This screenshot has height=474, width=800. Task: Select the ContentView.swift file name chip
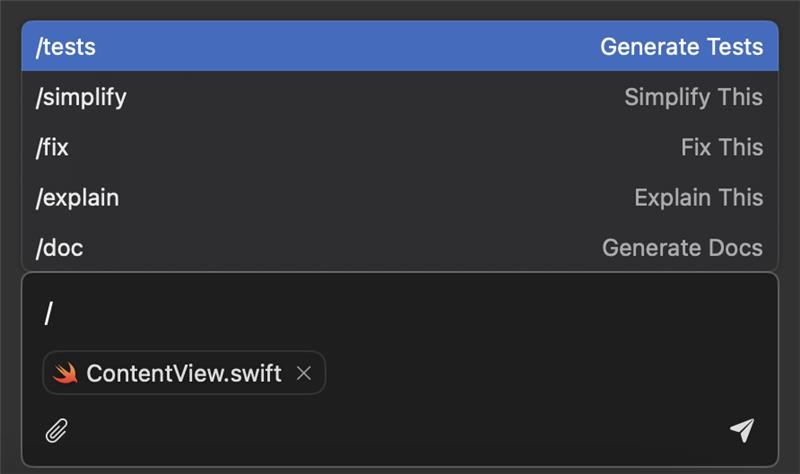tap(184, 373)
